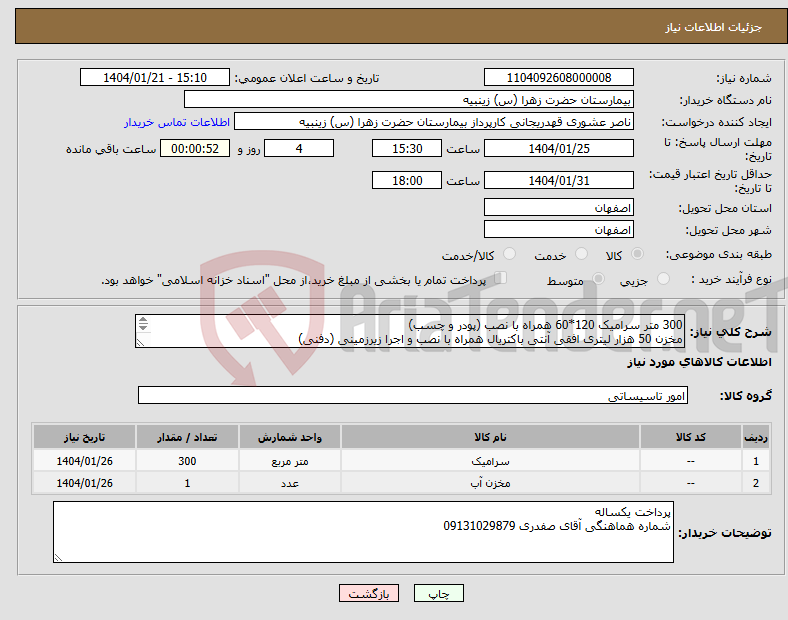The image size is (788, 620).
Task: Select the کالا/خدمت radio button
Action: [x=510, y=254]
